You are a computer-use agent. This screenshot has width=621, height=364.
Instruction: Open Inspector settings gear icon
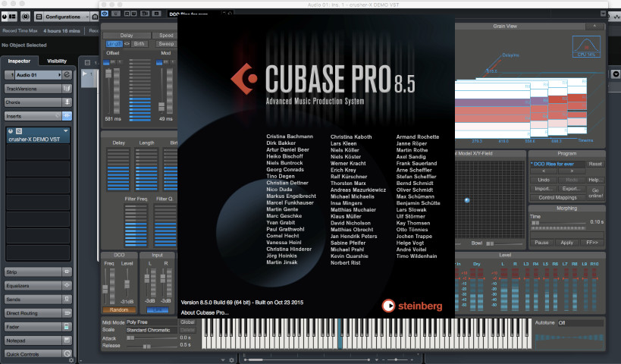pos(71,360)
